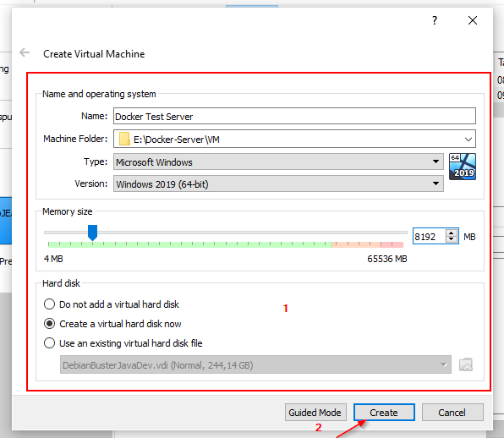504x438 pixels.
Task: Open the Type dropdown showing Microsoft Windows
Action: 278,162
